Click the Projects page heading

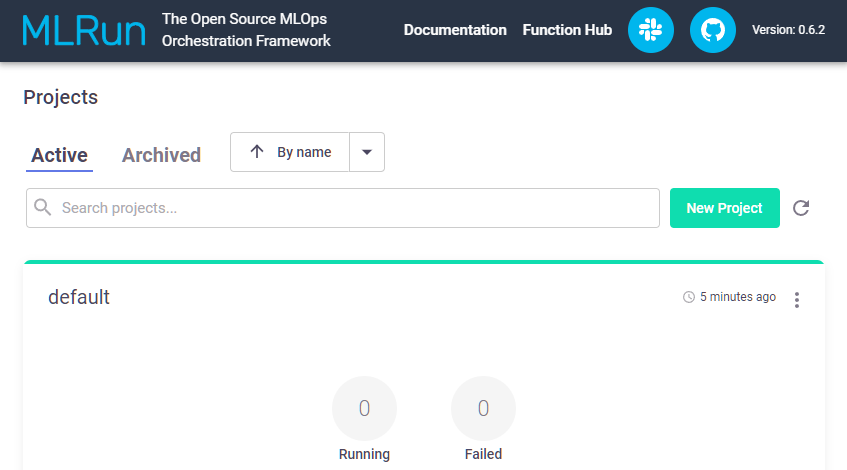[60, 97]
